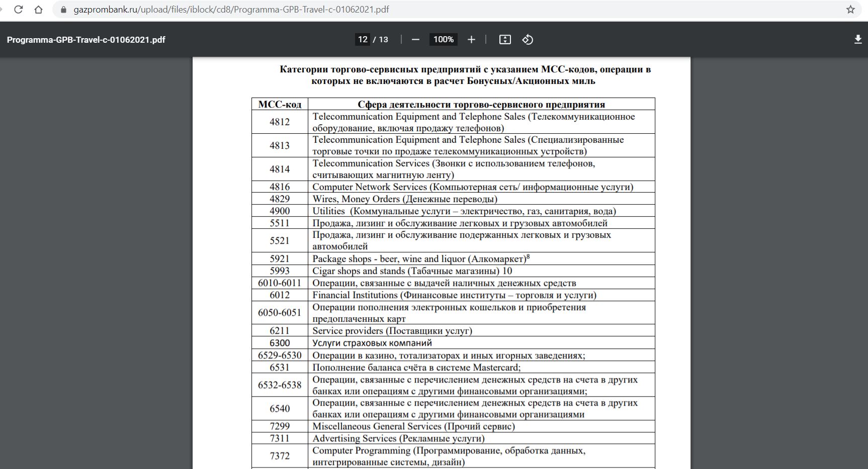Click the Utilities row description text
Screen dimensions: 868x469
point(464,211)
